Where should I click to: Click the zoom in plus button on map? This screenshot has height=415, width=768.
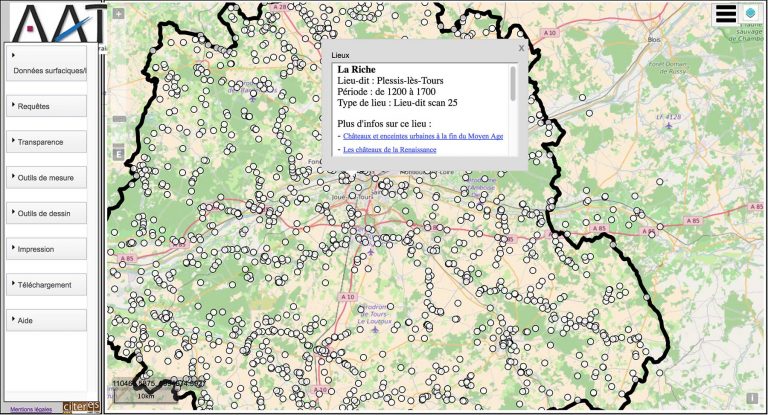point(119,15)
